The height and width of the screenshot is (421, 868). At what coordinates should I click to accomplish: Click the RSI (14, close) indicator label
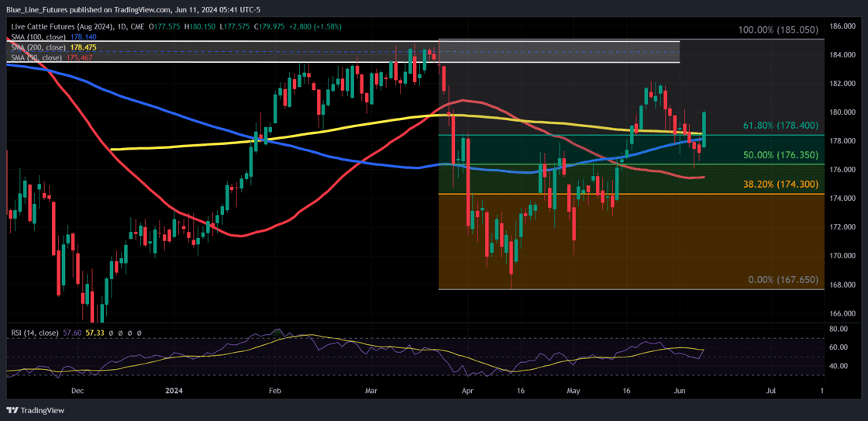34,333
